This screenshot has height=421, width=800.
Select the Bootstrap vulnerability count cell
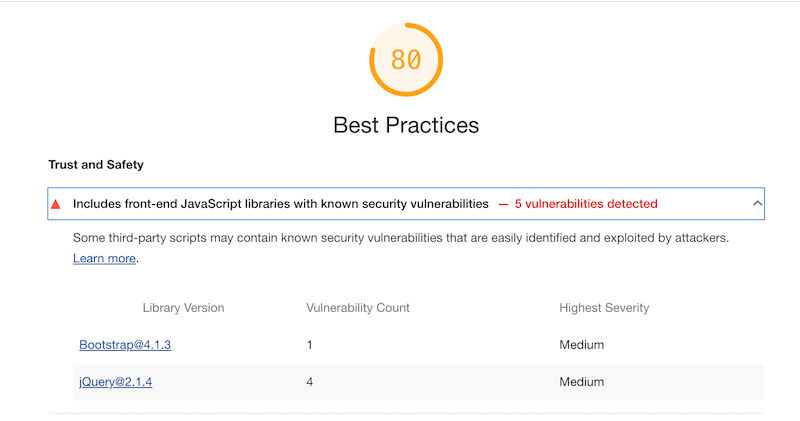pyautogui.click(x=309, y=345)
